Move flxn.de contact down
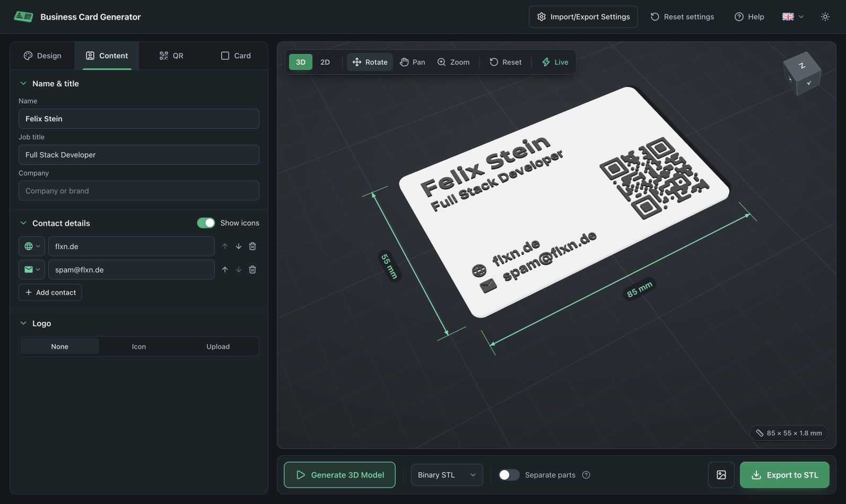Screen dimensions: 846x504 click(x=239, y=246)
